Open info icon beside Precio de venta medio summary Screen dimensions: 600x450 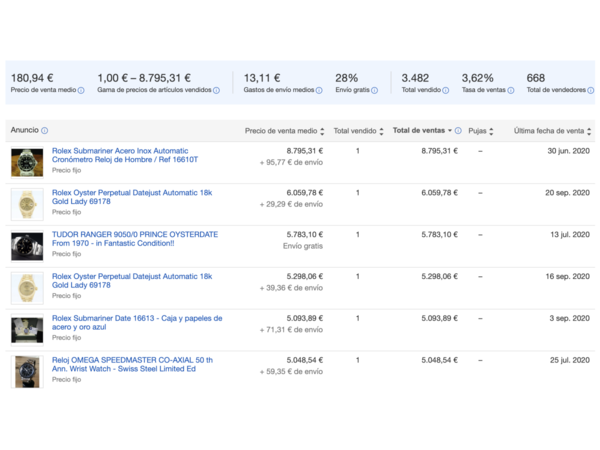(x=81, y=90)
